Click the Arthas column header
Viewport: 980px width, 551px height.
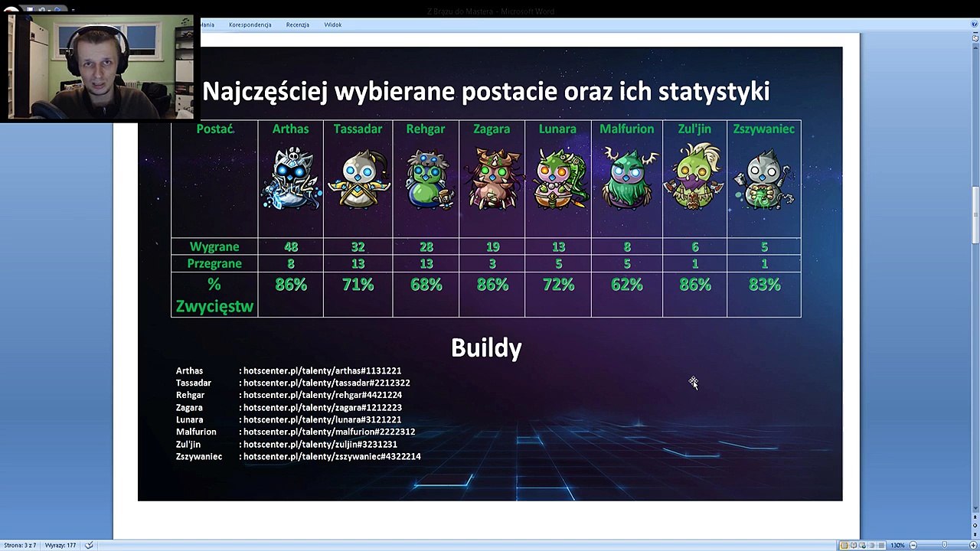291,129
